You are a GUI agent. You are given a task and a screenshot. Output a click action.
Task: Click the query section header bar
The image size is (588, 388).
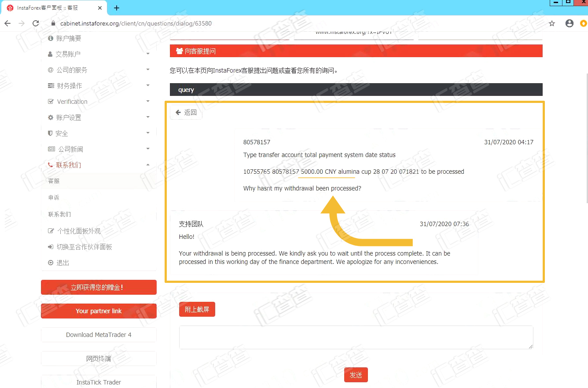(x=356, y=90)
